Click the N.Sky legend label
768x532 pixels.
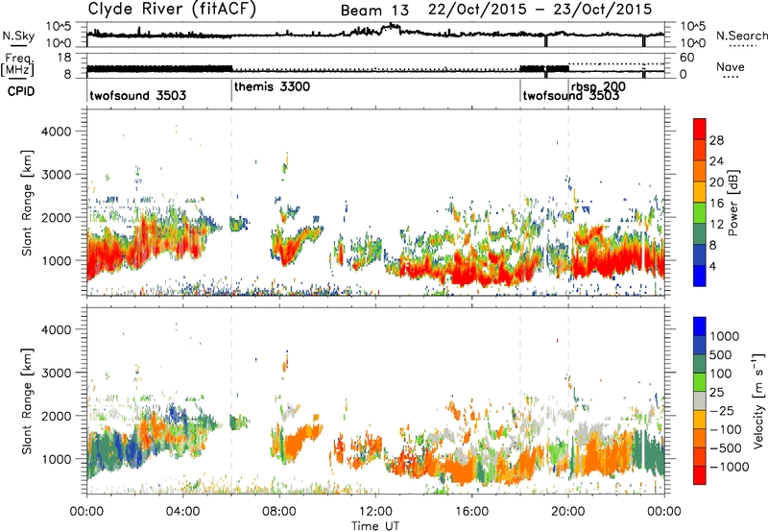18,36
